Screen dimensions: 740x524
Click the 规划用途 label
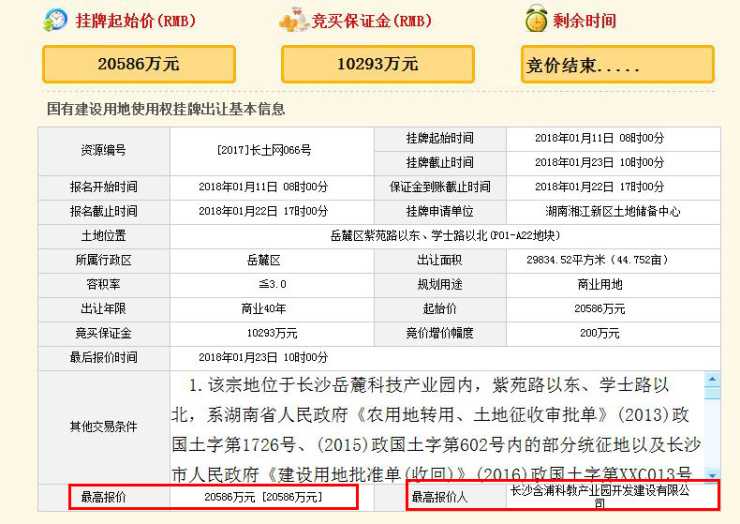pos(440,284)
